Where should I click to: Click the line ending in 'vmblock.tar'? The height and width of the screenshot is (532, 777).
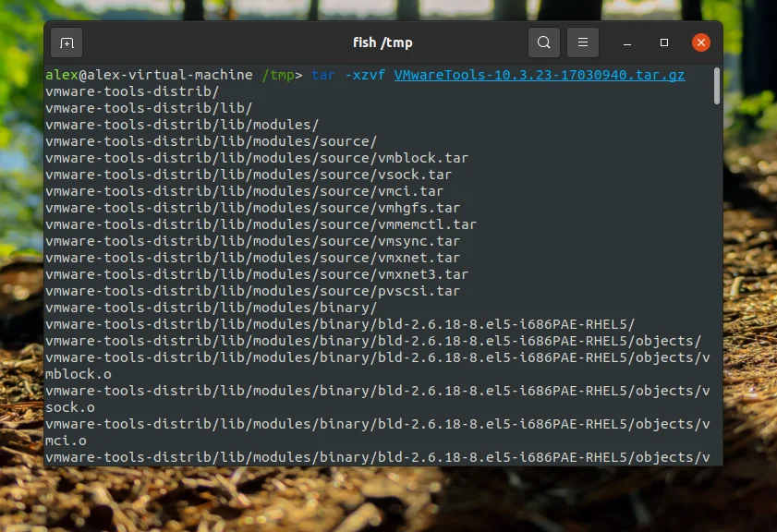pyautogui.click(x=257, y=158)
